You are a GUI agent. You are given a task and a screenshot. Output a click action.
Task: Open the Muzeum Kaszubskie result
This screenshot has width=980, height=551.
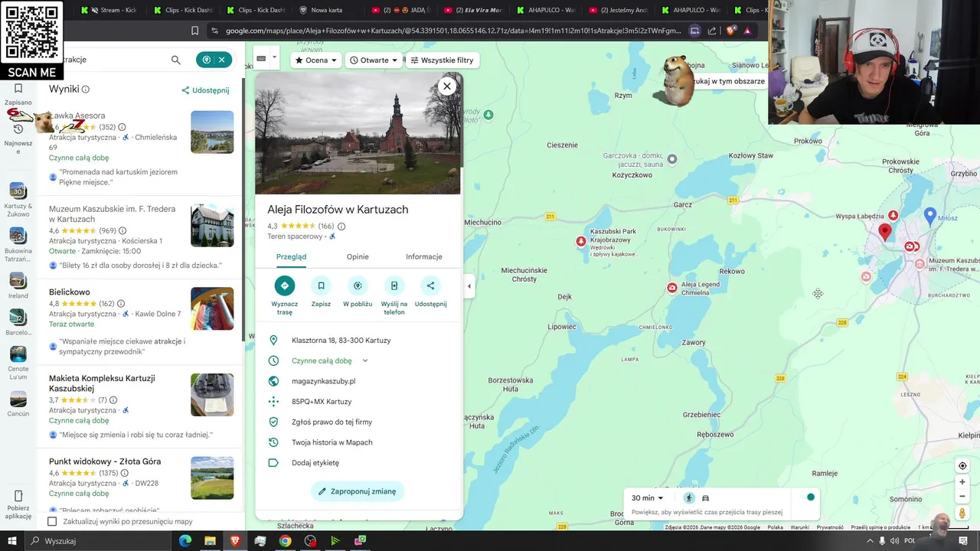[141, 237]
